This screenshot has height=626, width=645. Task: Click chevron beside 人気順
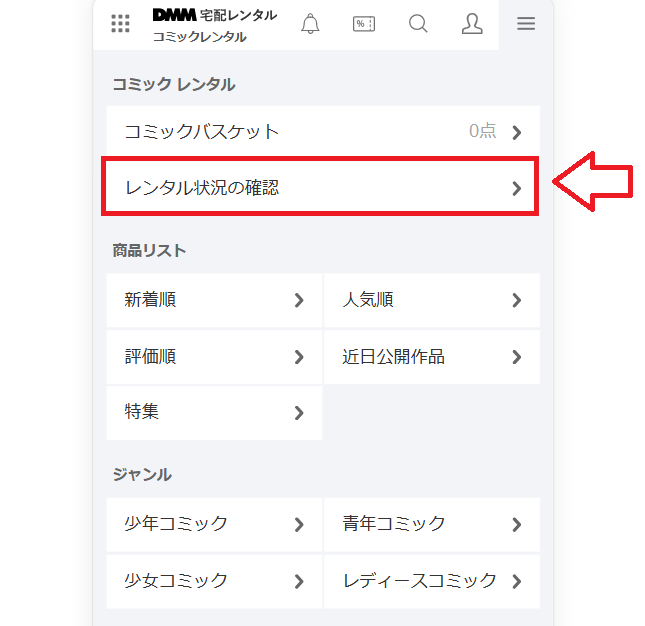point(517,300)
